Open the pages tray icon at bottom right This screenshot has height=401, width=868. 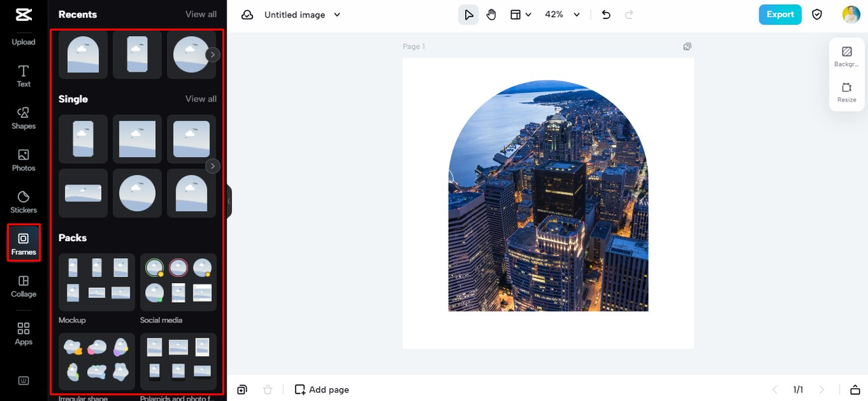pyautogui.click(x=854, y=389)
